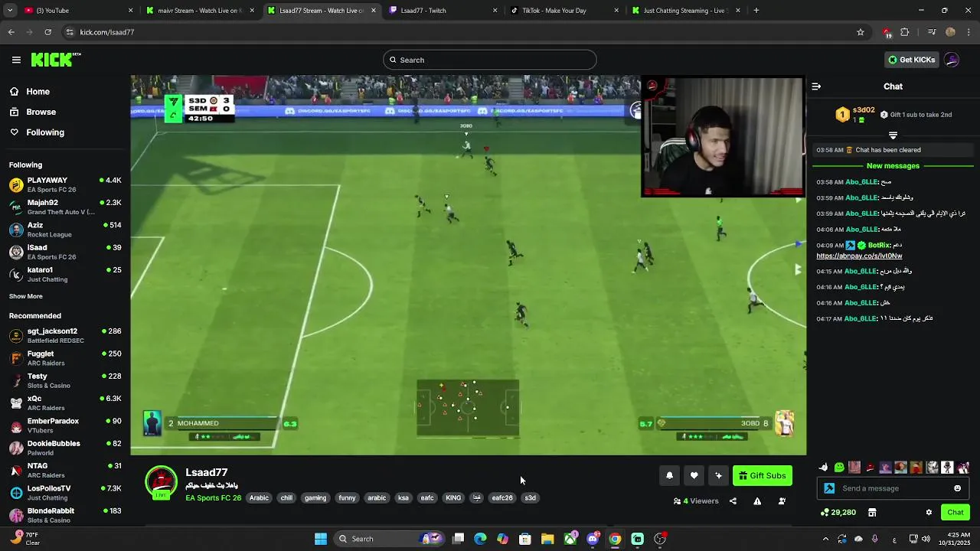The width and height of the screenshot is (980, 551).
Task: Insert the green Kick smiley emote
Action: [839, 468]
